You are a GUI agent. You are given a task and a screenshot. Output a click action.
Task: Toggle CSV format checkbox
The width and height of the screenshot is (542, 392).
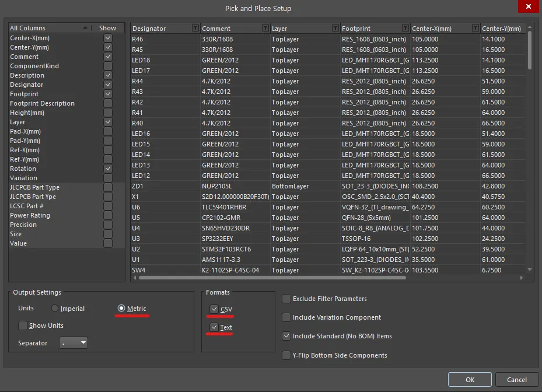(214, 309)
